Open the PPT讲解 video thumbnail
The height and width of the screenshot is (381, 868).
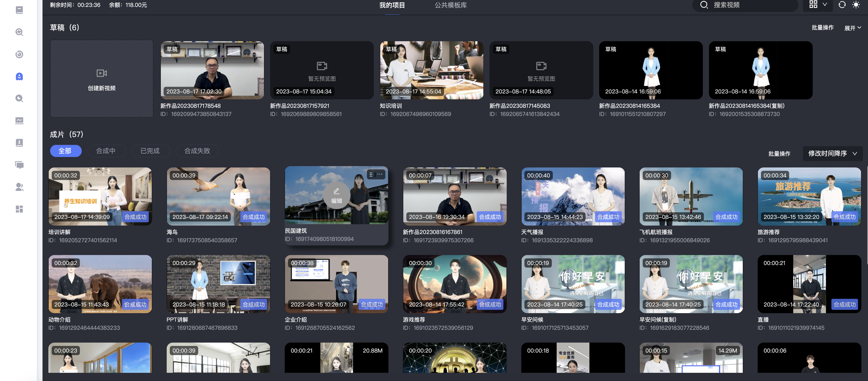[218, 284]
